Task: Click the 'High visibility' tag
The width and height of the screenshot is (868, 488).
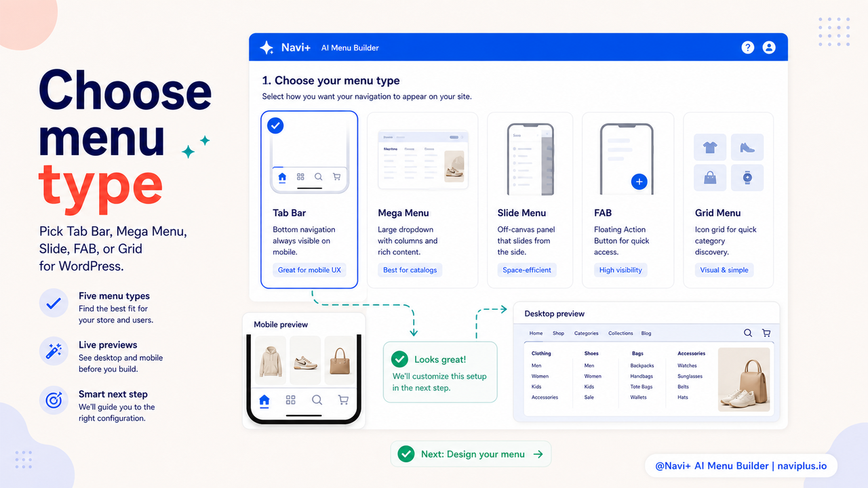Action: 620,270
